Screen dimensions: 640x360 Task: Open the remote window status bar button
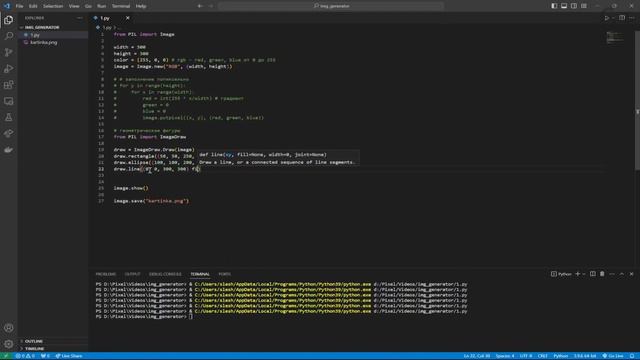[x=6, y=356]
